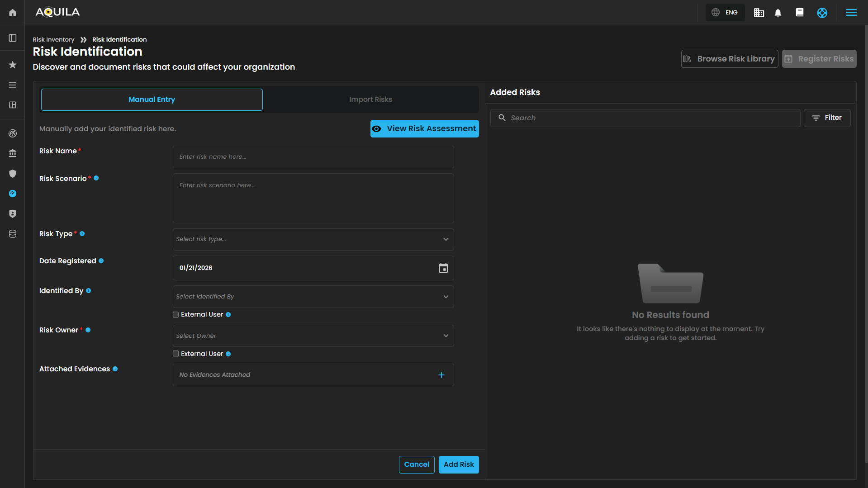Check External User under Risk Owner

coord(176,354)
